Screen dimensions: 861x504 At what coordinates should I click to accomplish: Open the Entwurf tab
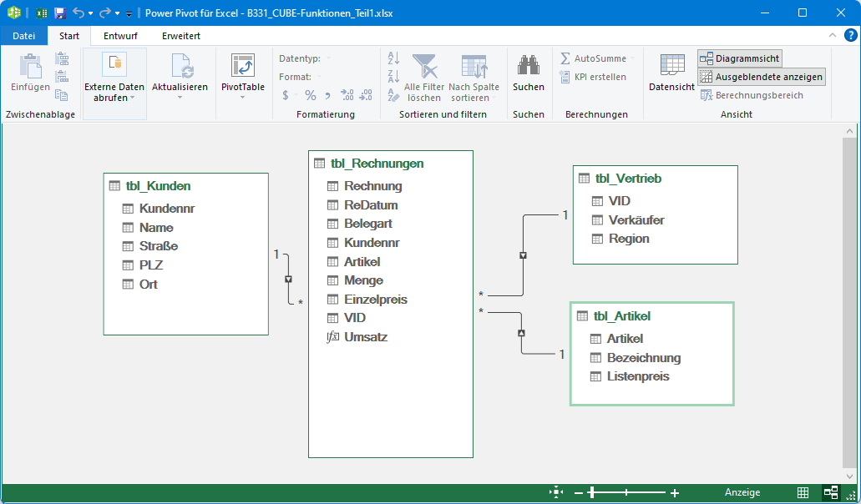(x=121, y=36)
